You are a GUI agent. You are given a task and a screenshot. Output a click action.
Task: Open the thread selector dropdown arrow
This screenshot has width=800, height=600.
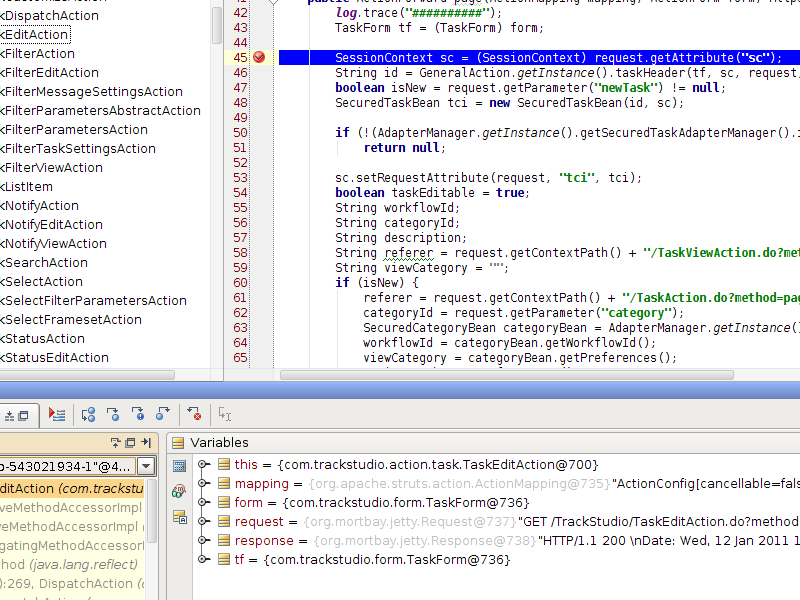coord(146,466)
